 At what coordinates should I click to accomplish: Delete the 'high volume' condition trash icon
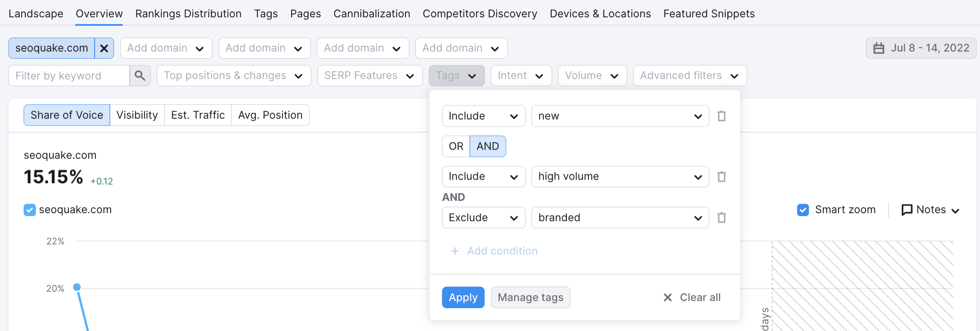click(721, 176)
